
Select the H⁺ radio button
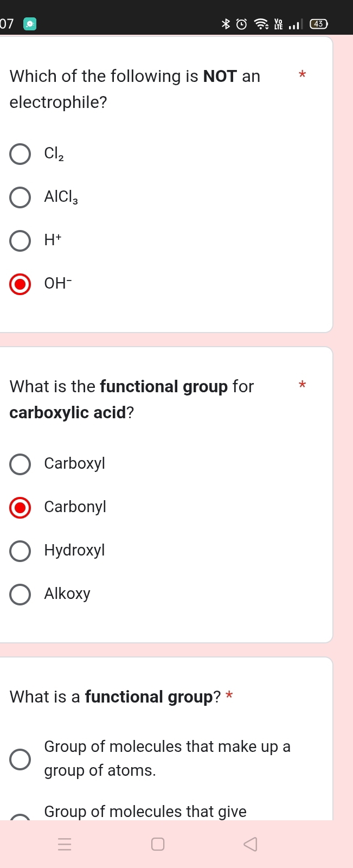point(20,241)
